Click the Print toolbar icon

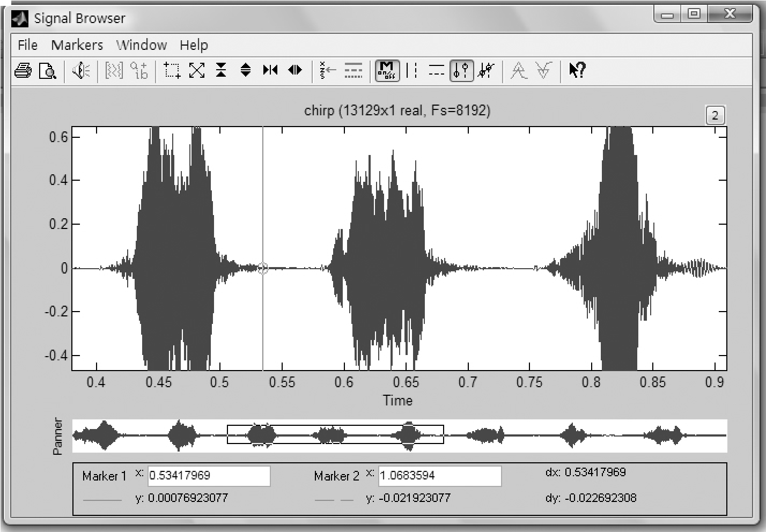coord(23,70)
